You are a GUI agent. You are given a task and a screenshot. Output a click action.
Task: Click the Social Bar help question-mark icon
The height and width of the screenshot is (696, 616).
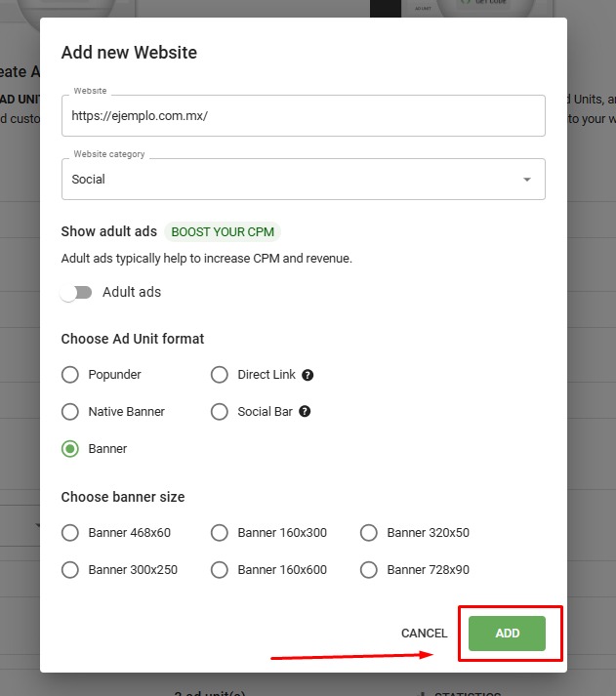pos(305,412)
